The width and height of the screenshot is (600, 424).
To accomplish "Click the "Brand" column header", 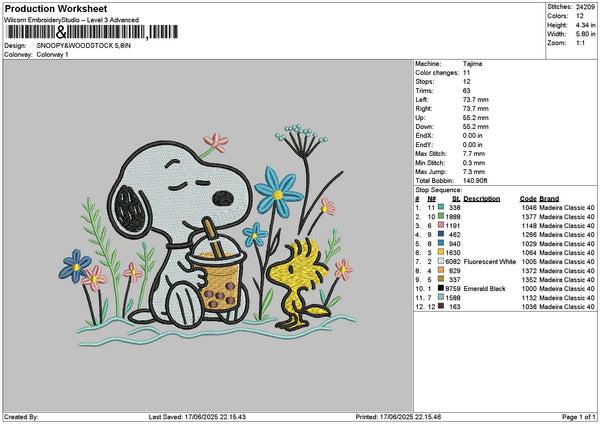I will [x=549, y=199].
